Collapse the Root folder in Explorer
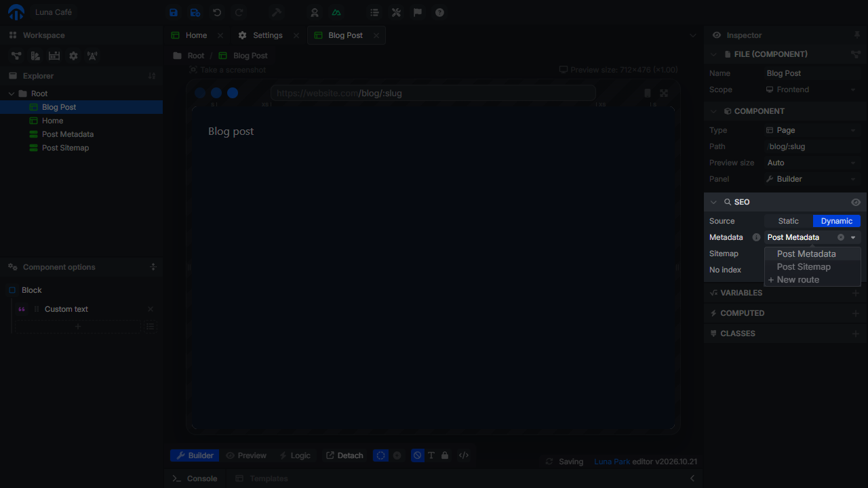 [12, 94]
